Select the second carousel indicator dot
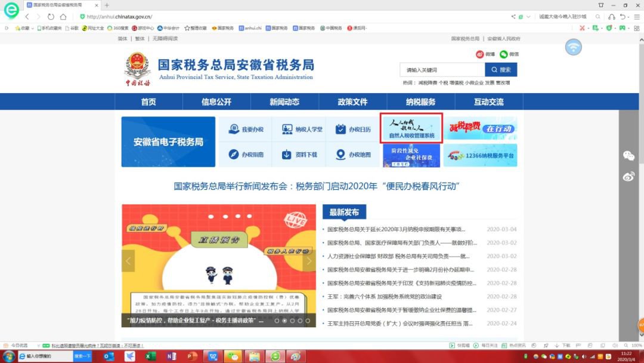 tap(284, 321)
